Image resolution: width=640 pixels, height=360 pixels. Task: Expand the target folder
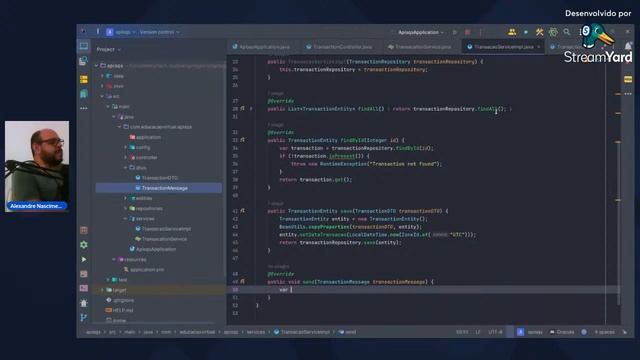pyautogui.click(x=102, y=290)
